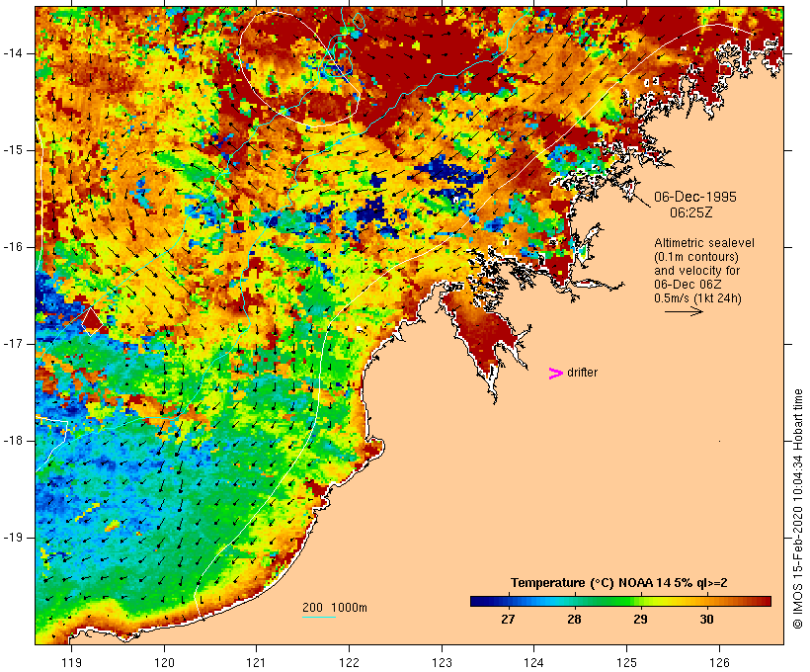
Task: Click colorbar tick label '27'
Action: (x=508, y=619)
